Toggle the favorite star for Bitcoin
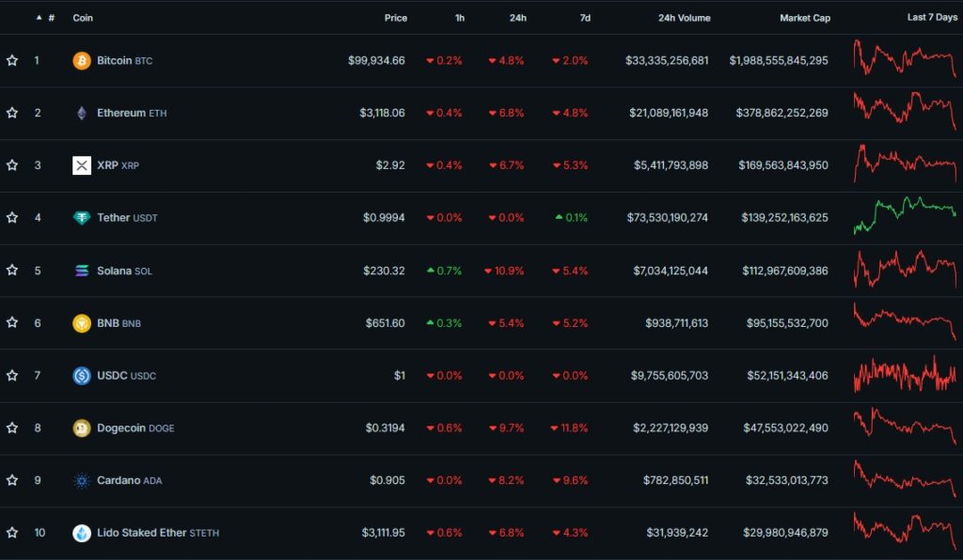The height and width of the screenshot is (560, 963). (12, 59)
